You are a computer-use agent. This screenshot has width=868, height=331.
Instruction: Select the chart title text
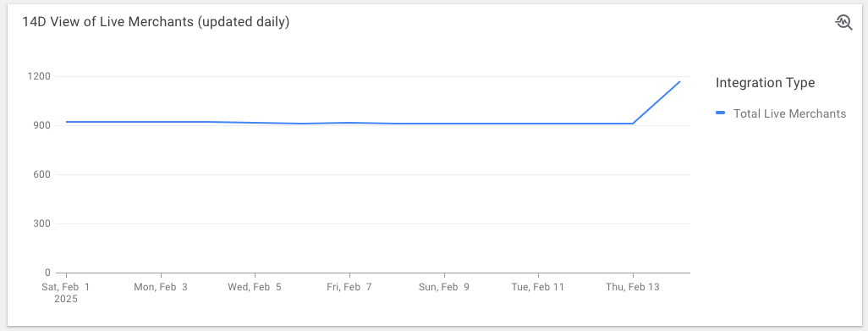pyautogui.click(x=156, y=22)
